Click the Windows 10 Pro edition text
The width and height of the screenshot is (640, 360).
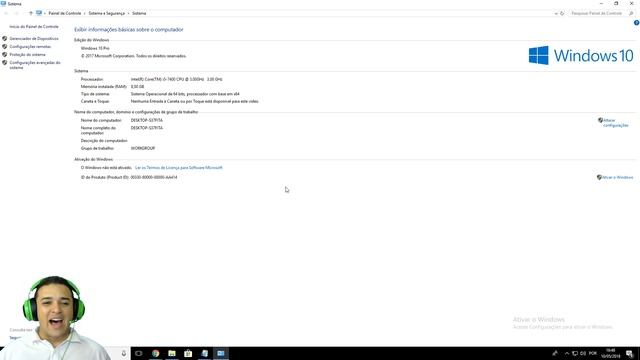coord(95,48)
